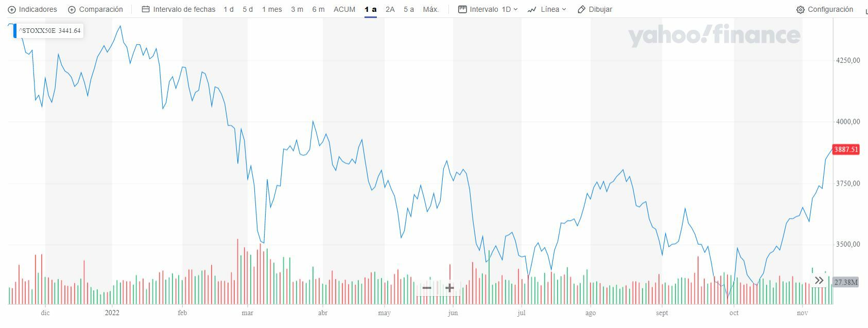
Task: Select the 5 d range tab
Action: coord(248,9)
